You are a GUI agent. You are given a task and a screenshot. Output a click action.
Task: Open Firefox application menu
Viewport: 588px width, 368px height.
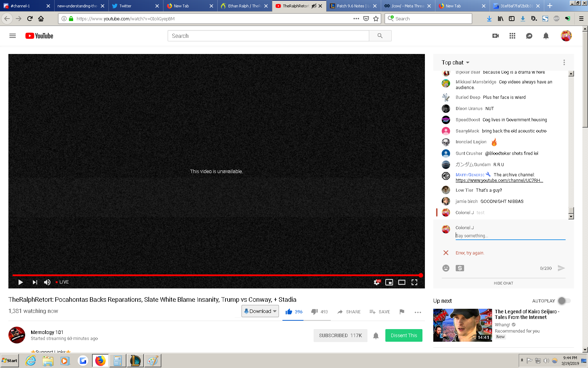581,19
